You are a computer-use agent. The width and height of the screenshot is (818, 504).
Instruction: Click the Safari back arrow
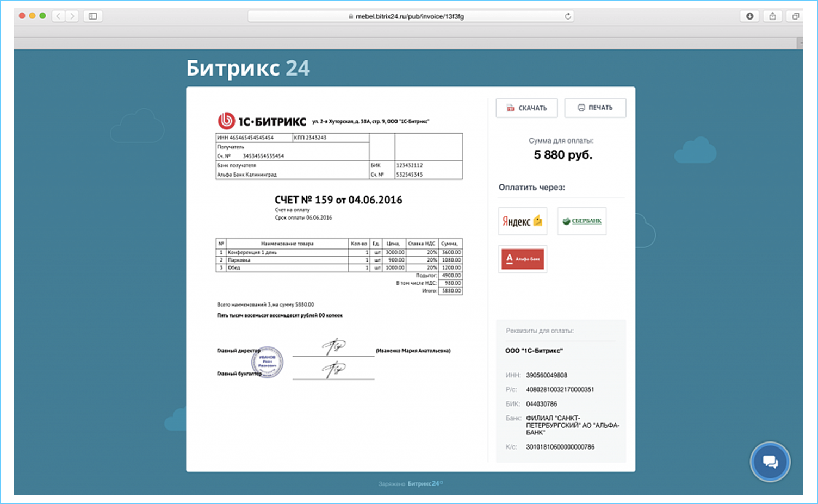[x=59, y=16]
